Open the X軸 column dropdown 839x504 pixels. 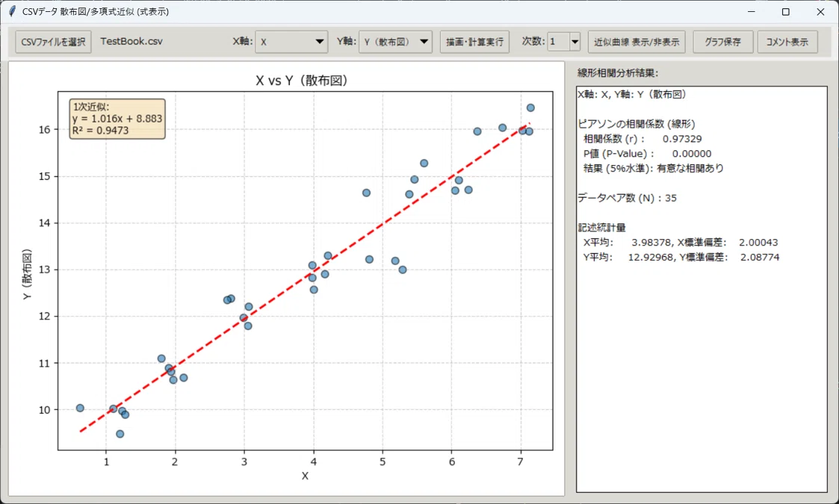[291, 42]
